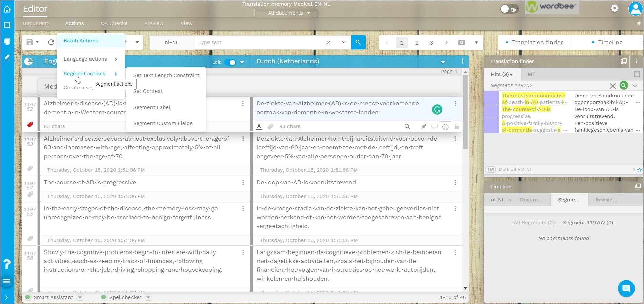Select Set Text Length Constraint menu item

pyautogui.click(x=166, y=75)
